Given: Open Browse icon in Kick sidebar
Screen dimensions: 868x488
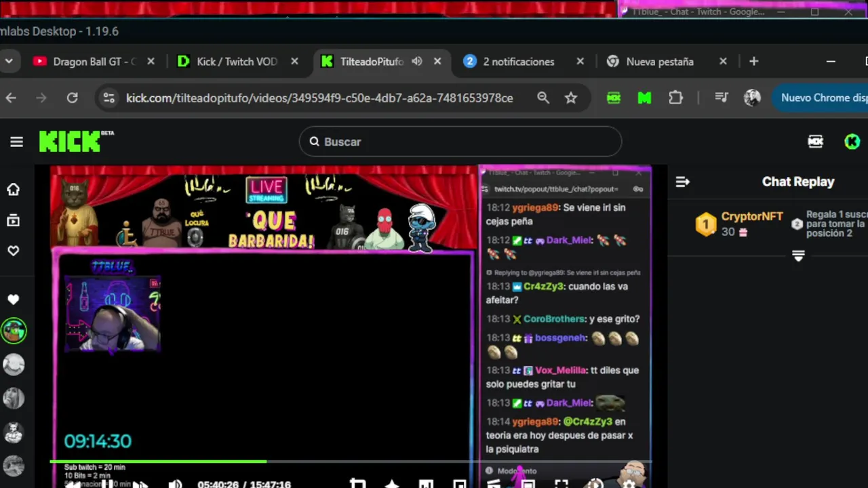Looking at the screenshot, I should [13, 220].
